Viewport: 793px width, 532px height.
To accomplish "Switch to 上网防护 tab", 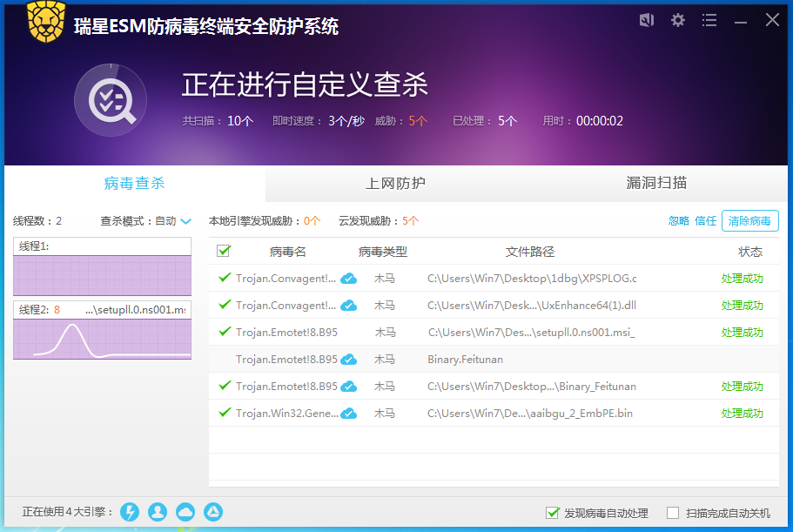I will pos(395,183).
